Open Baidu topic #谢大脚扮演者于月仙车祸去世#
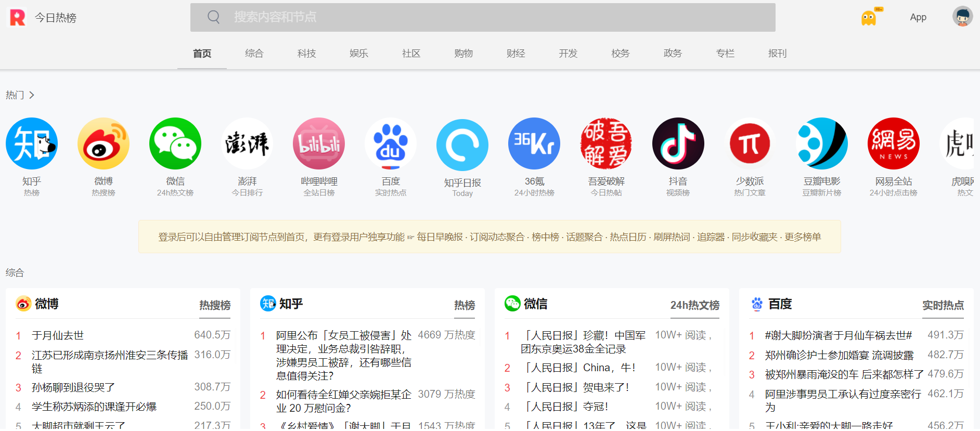Viewport: 980px width, 431px height. tap(839, 335)
